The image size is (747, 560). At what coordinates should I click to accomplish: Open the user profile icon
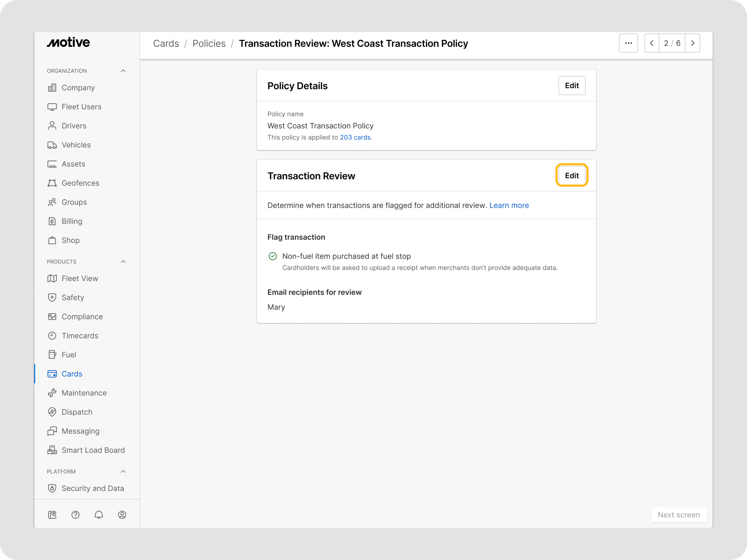(x=122, y=514)
